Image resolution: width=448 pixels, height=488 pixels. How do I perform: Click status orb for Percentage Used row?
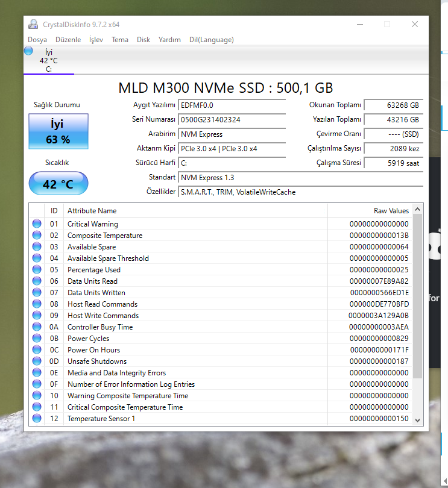pyautogui.click(x=37, y=269)
